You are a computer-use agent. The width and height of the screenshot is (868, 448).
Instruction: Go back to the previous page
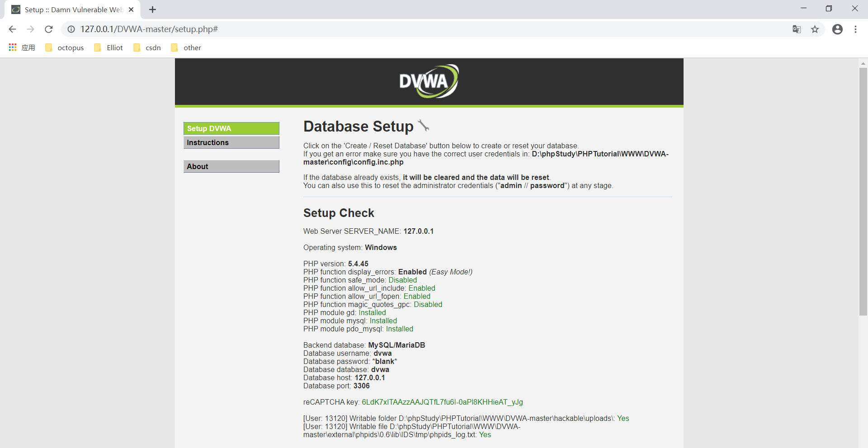click(x=12, y=29)
